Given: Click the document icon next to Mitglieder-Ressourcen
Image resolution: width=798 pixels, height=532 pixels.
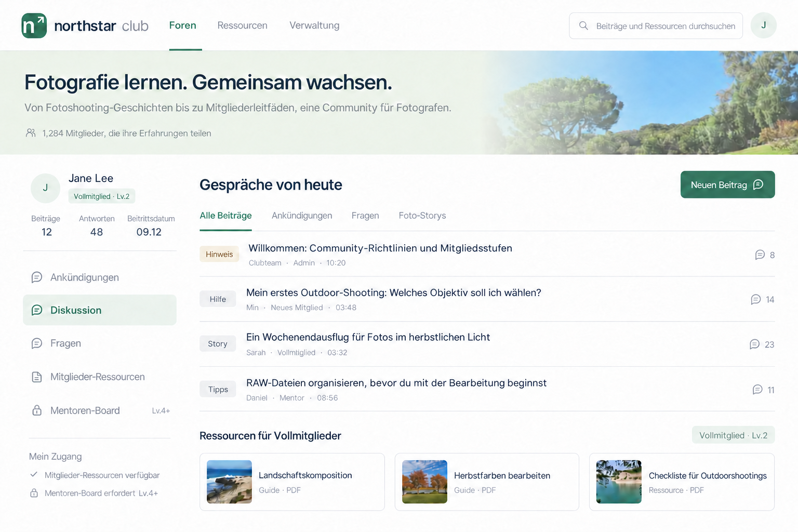Looking at the screenshot, I should [37, 377].
